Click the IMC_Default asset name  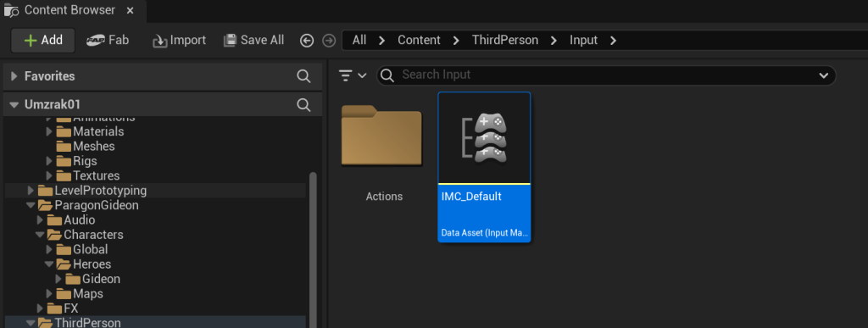[x=471, y=197]
